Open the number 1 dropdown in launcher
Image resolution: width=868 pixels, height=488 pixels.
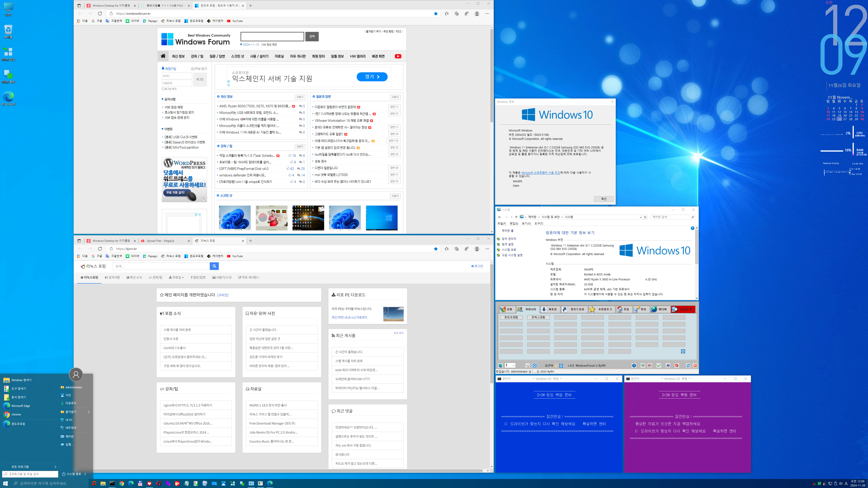(510, 365)
